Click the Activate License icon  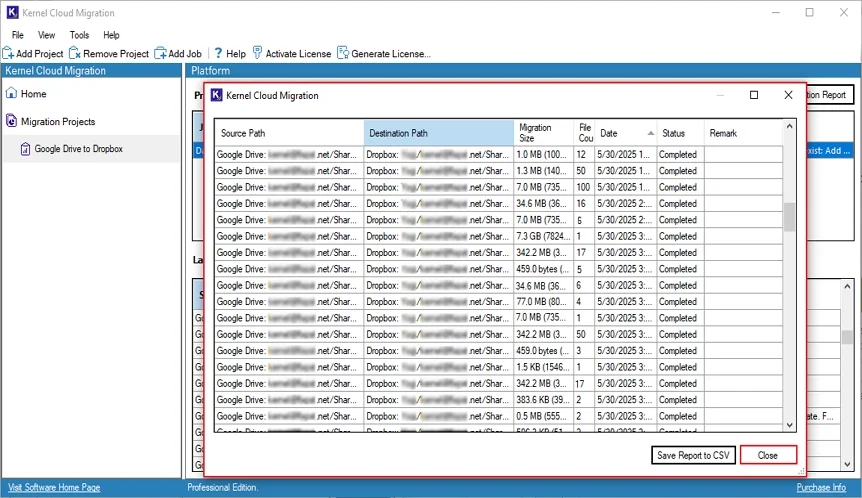click(x=257, y=53)
